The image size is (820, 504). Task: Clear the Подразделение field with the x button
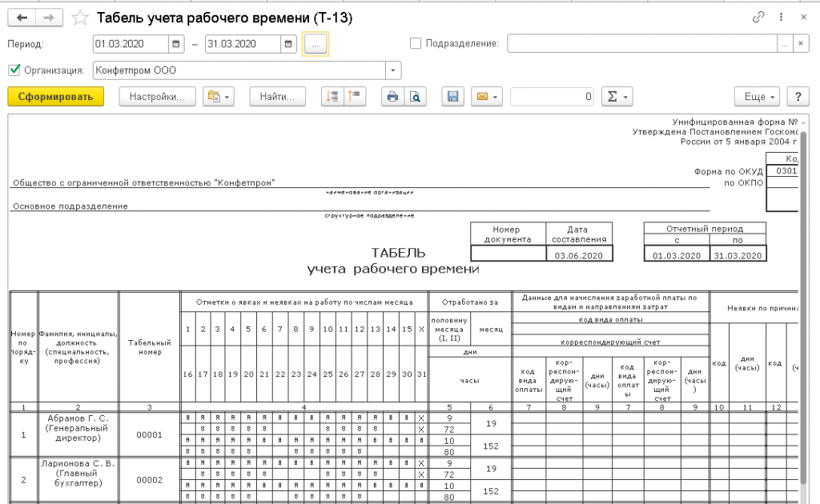tap(801, 44)
